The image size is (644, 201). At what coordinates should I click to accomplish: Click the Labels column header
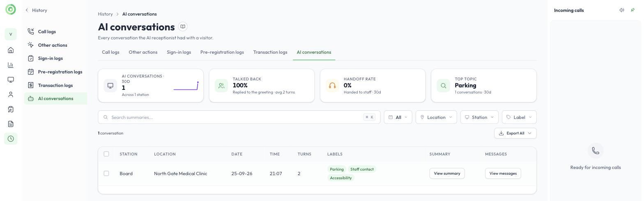click(335, 154)
